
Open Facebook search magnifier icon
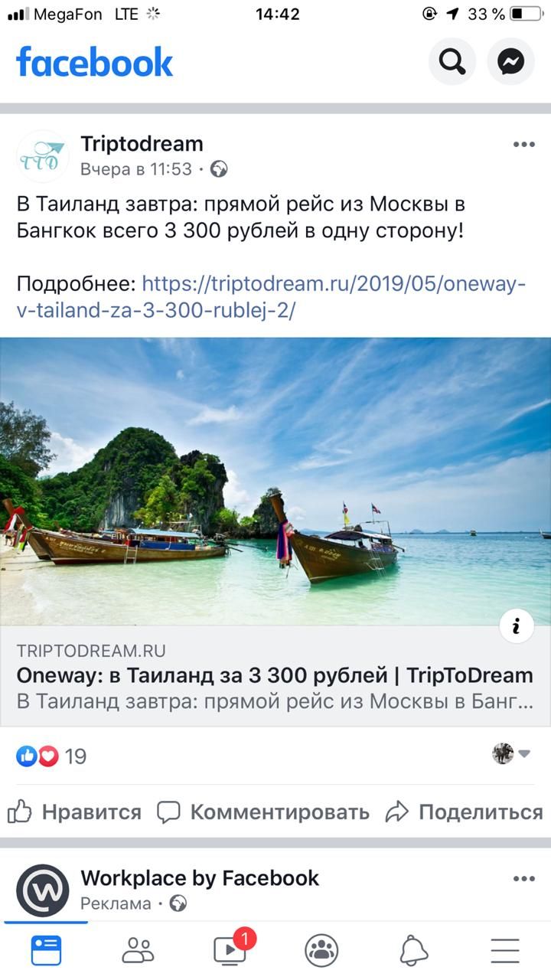click(452, 61)
